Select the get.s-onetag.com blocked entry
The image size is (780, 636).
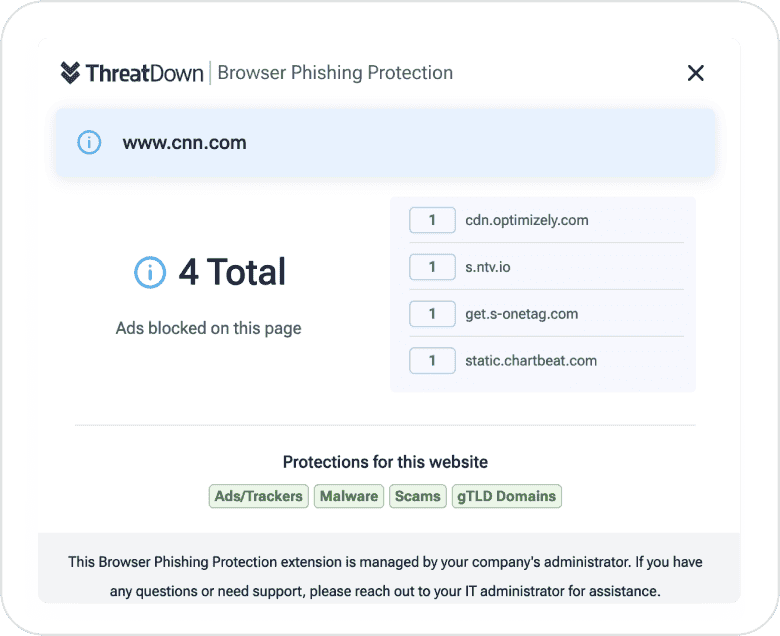pyautogui.click(x=522, y=314)
